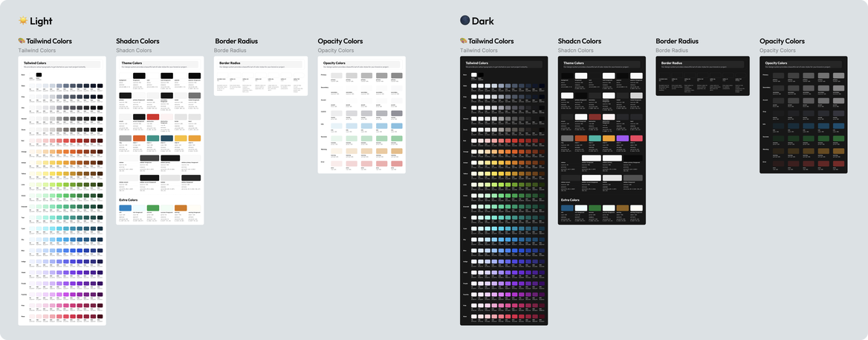Pick the dark navy chart swatch in light Theme Colors
The image size is (868, 340).
pos(166,138)
